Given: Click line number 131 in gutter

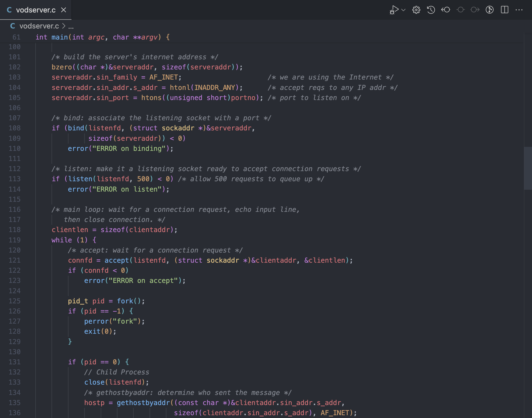Looking at the screenshot, I should (15, 362).
